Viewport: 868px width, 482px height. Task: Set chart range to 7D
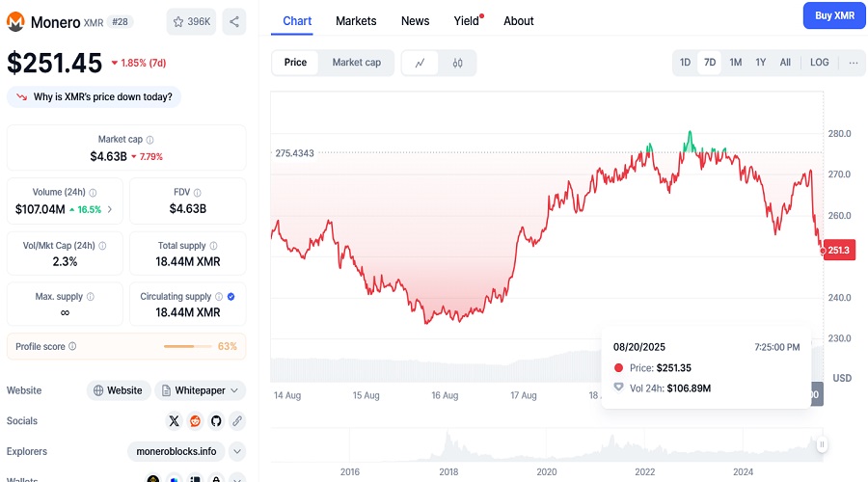pyautogui.click(x=710, y=63)
